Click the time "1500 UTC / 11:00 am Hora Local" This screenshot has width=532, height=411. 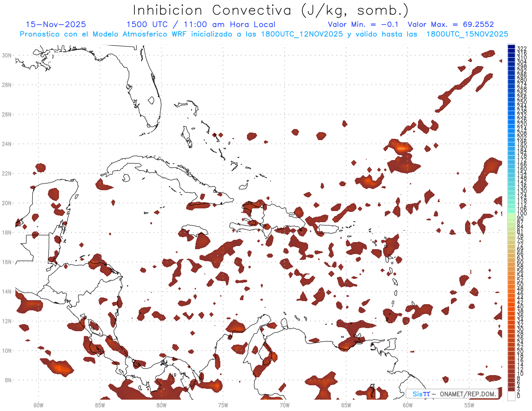201,24
